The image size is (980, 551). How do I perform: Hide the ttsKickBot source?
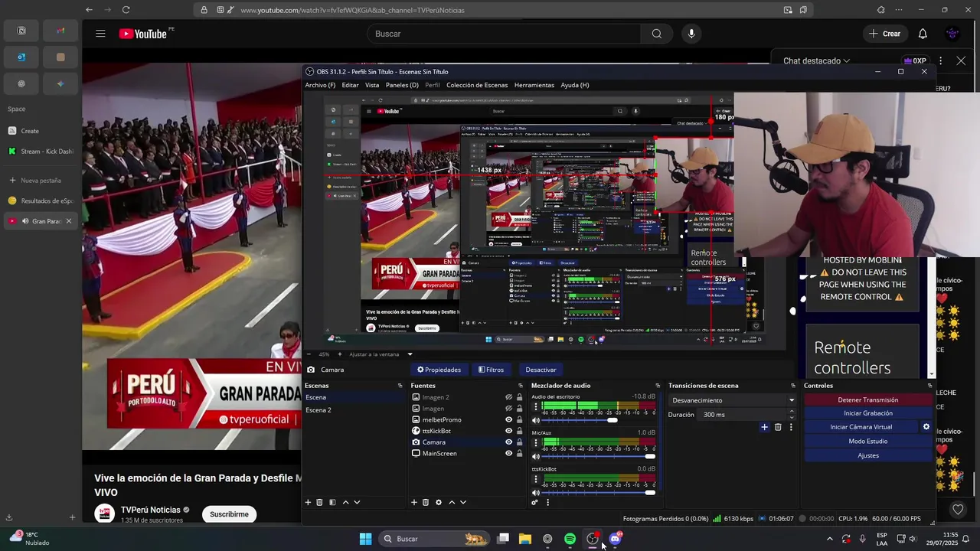tap(508, 431)
